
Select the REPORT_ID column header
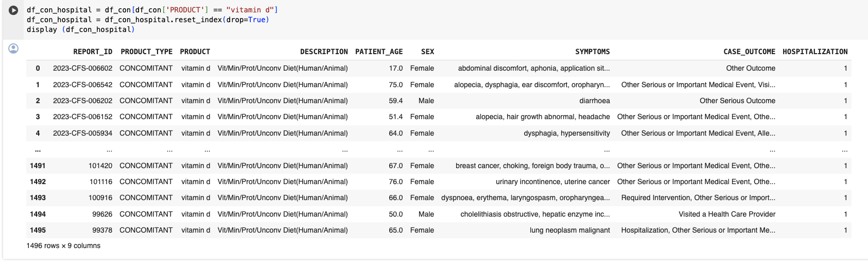(x=93, y=52)
